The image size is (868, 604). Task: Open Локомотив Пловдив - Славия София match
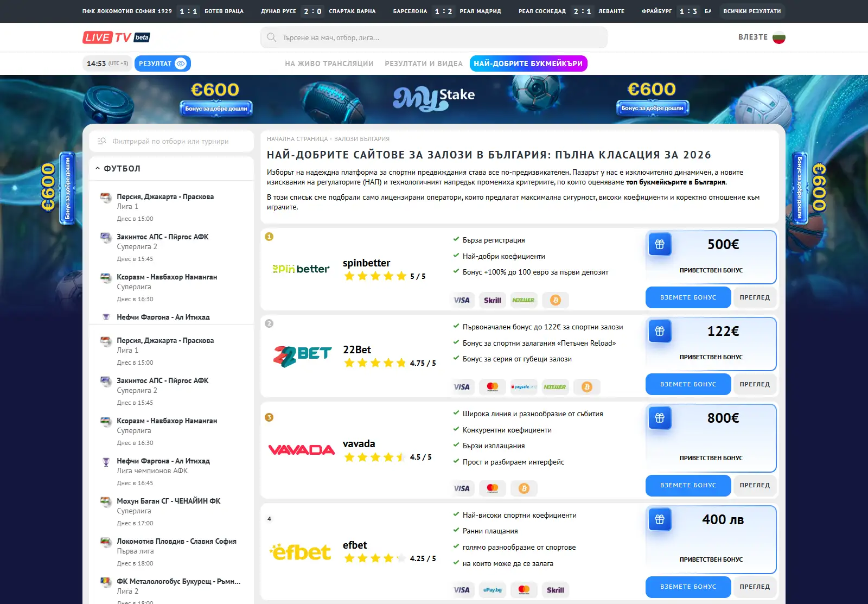[171, 551]
